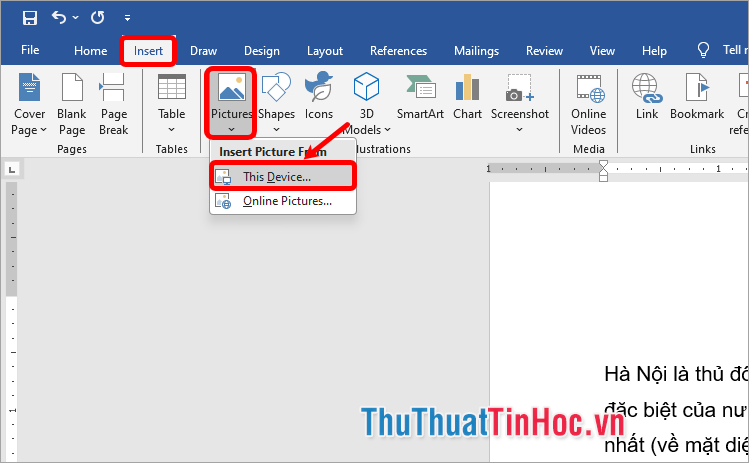Open the Shapes gallery
749x463 pixels.
coord(276,104)
